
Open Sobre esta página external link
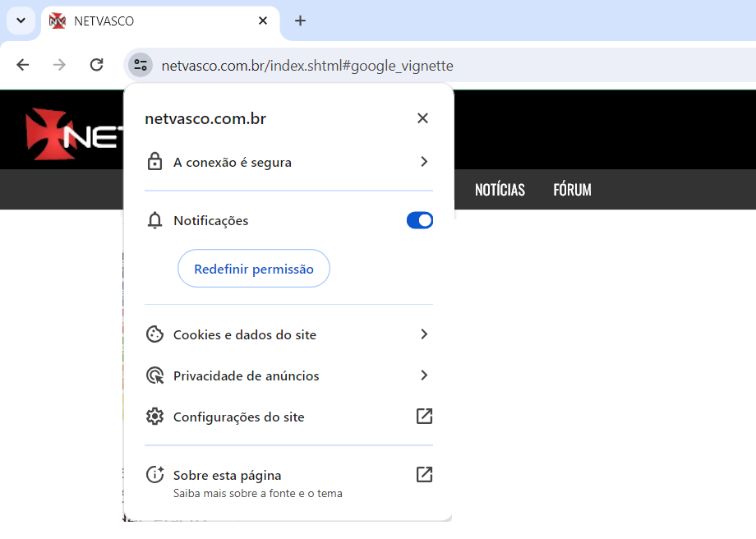pyautogui.click(x=424, y=475)
